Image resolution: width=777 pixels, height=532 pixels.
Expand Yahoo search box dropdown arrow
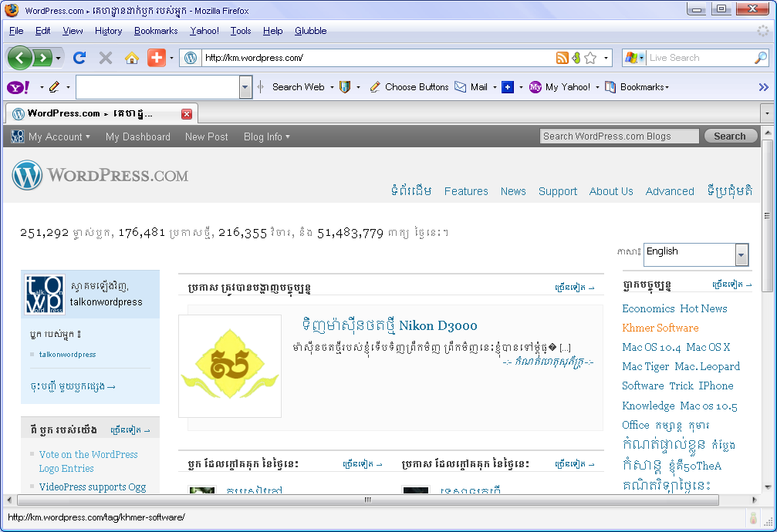pos(245,88)
